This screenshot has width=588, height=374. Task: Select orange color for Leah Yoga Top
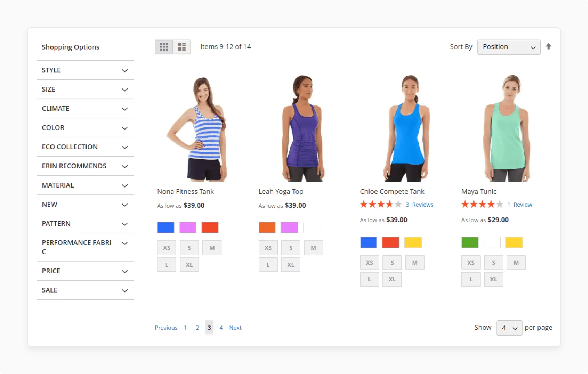pyautogui.click(x=267, y=227)
